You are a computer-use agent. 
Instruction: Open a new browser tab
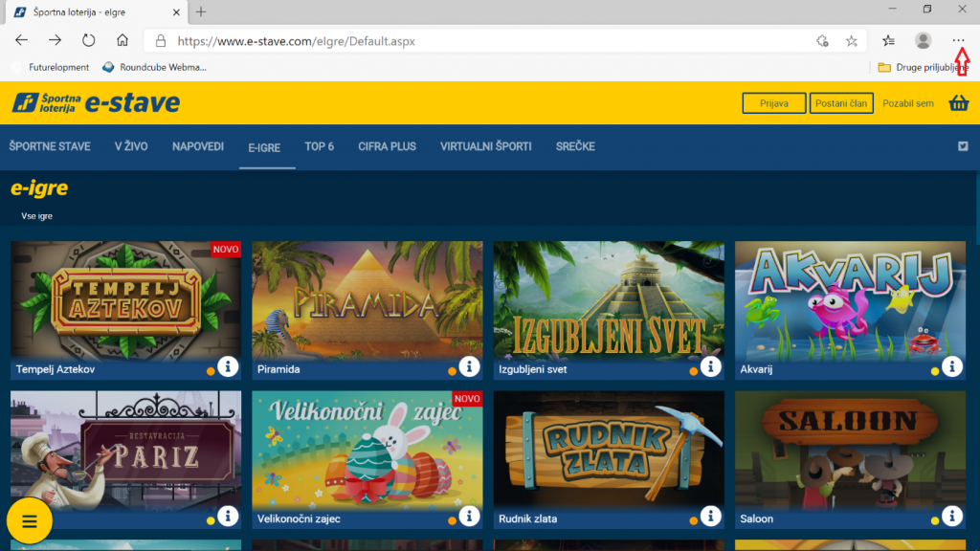click(x=201, y=11)
